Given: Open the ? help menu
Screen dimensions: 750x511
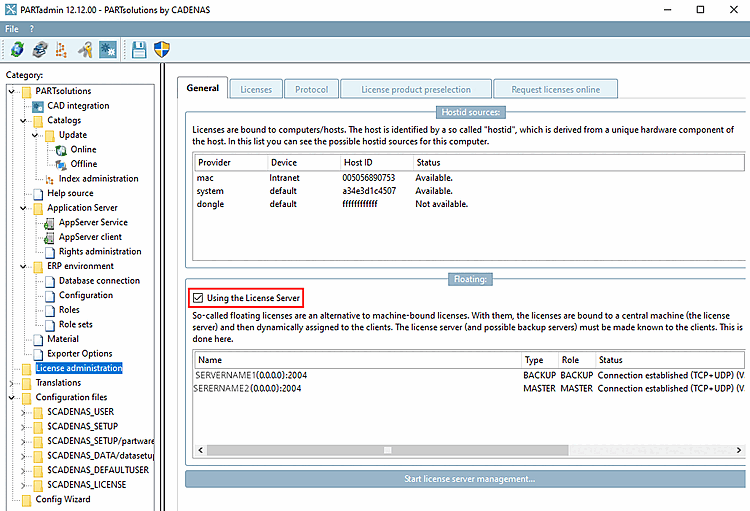Looking at the screenshot, I should [x=32, y=29].
